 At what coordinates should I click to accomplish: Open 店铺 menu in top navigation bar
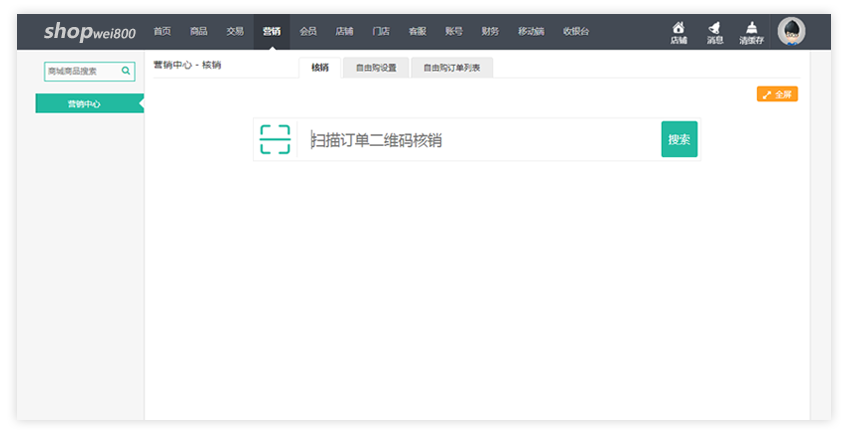tap(344, 31)
